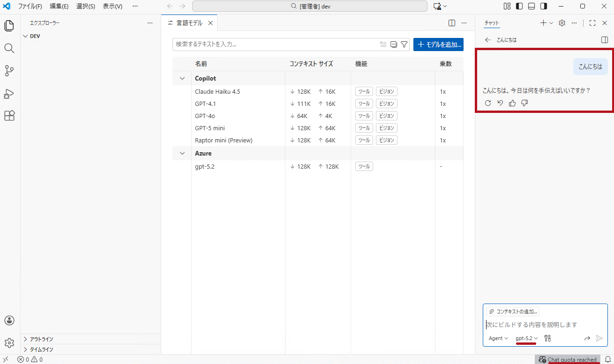Screen dimensions: 614x364
Task: Attach context with the paperclip icon
Action: click(491, 311)
